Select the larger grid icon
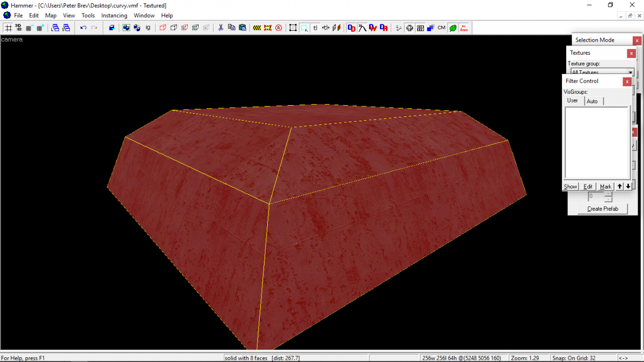Screen dimensions: 644x362 click(x=39, y=27)
